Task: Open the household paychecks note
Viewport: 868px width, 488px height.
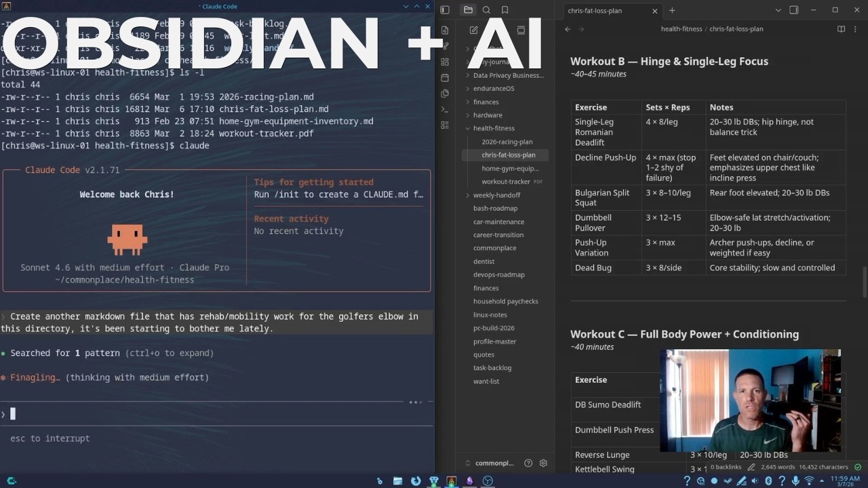Action: tap(506, 301)
